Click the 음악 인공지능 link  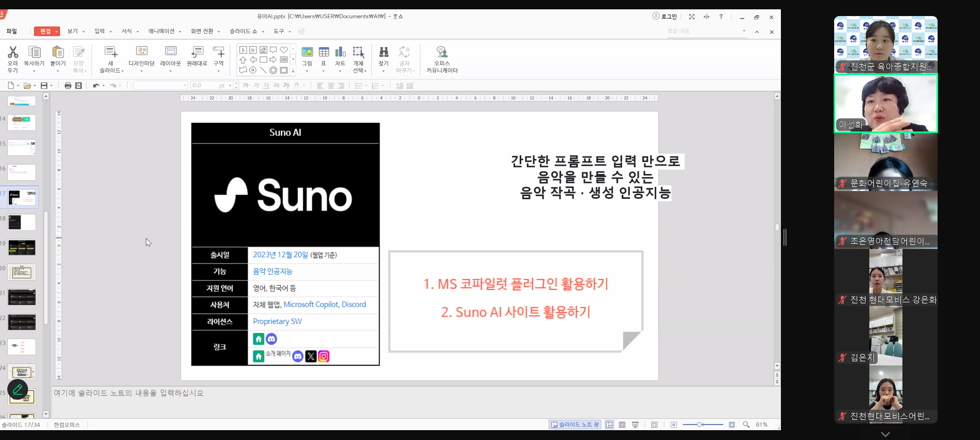click(x=273, y=271)
